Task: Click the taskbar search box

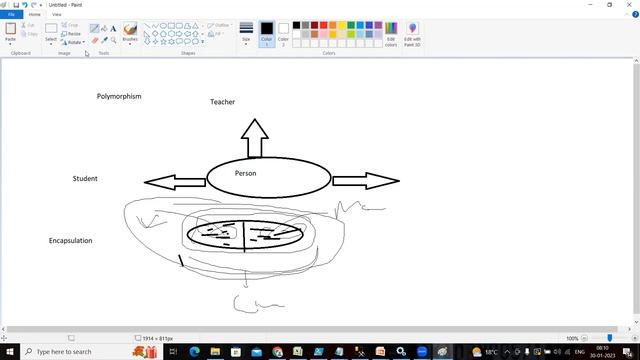Action: 91,351
